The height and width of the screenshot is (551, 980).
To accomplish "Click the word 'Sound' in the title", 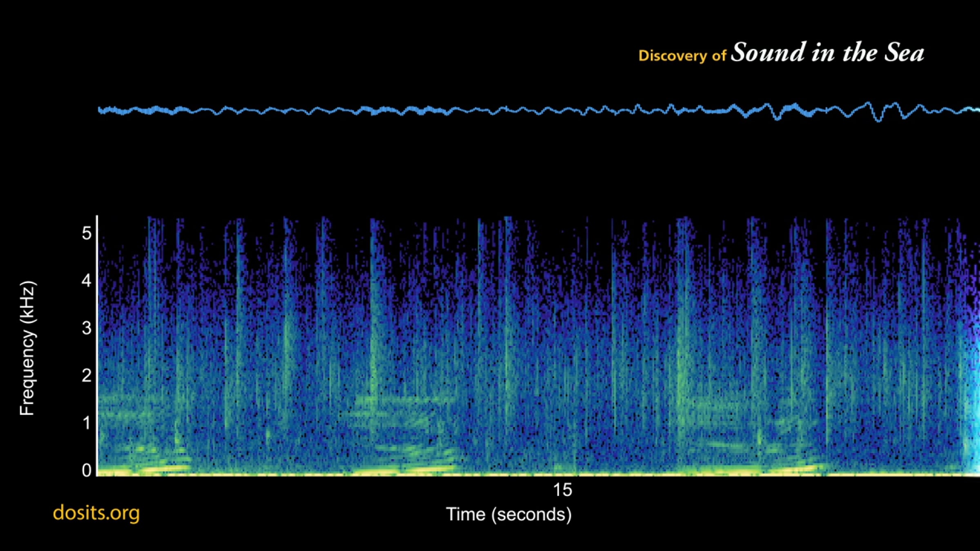I will pos(768,53).
